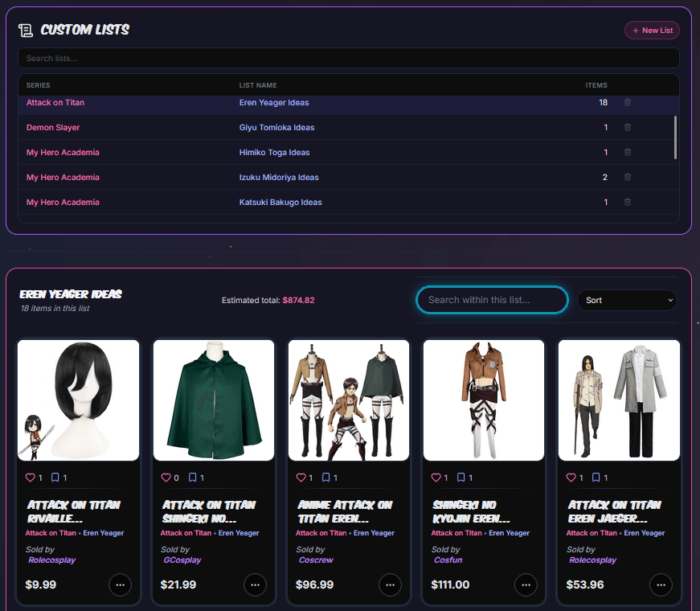This screenshot has height=611, width=700.
Task: Open the brown jacket costume thumbnail
Action: [x=484, y=400]
